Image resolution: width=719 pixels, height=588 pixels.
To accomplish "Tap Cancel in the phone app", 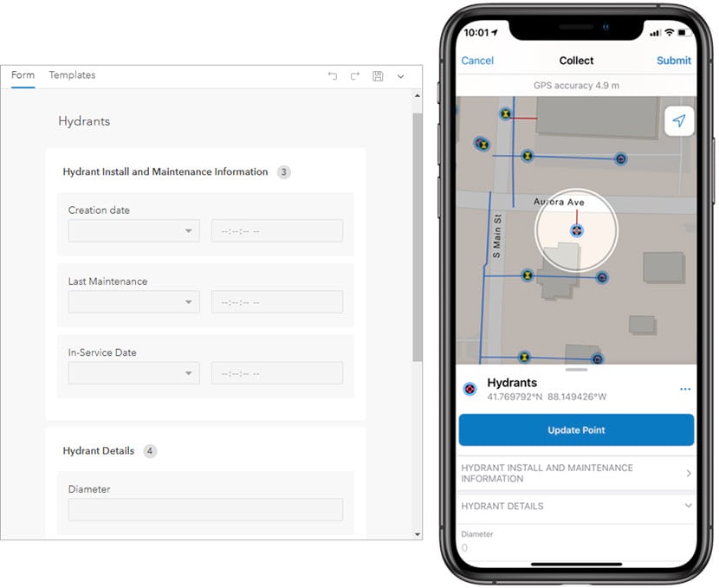I will 477,61.
